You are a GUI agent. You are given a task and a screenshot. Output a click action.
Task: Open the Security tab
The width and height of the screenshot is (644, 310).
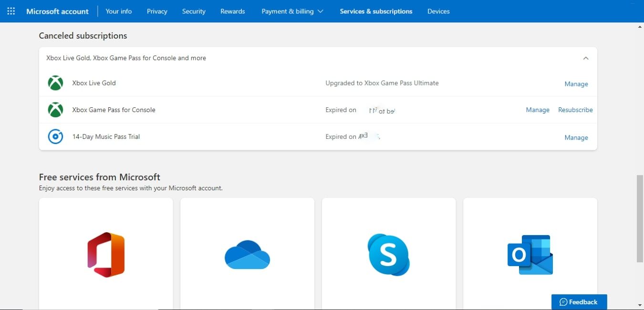194,11
